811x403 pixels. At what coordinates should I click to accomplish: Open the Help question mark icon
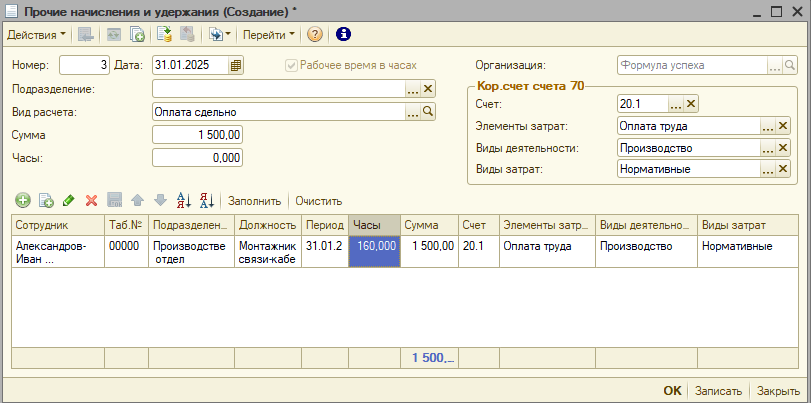315,34
